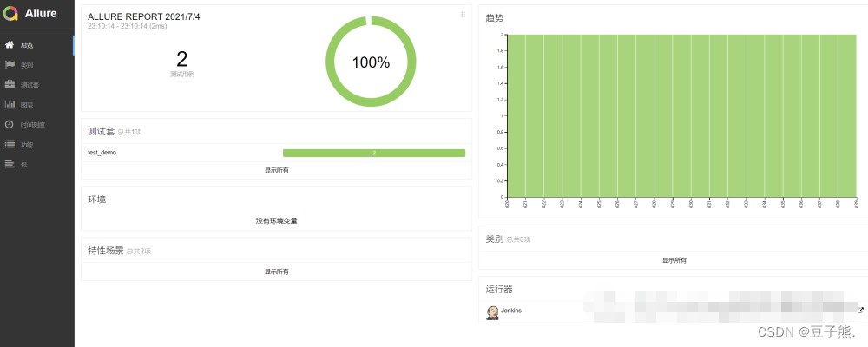Click the #33 label on the trend axis
The height and width of the screenshot is (347, 868).
[746, 204]
